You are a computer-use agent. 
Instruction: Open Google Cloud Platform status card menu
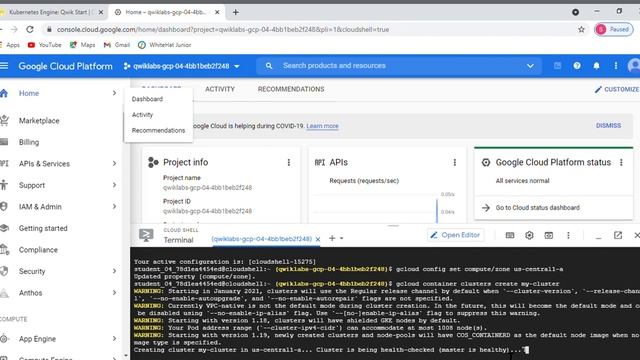[x=621, y=162]
